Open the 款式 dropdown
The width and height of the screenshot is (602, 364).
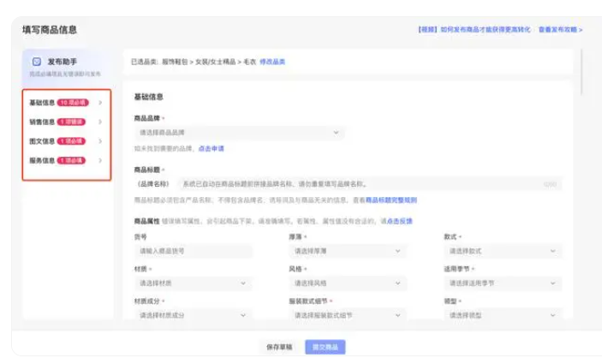(503, 251)
